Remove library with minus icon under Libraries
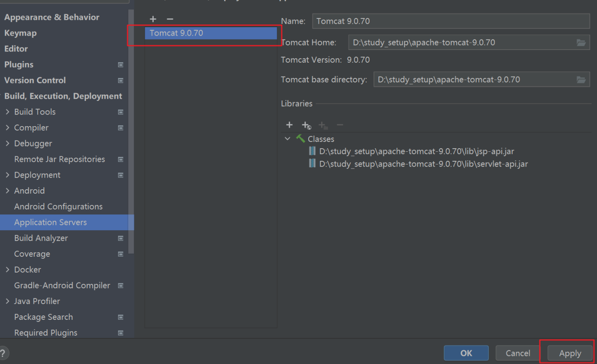 340,125
